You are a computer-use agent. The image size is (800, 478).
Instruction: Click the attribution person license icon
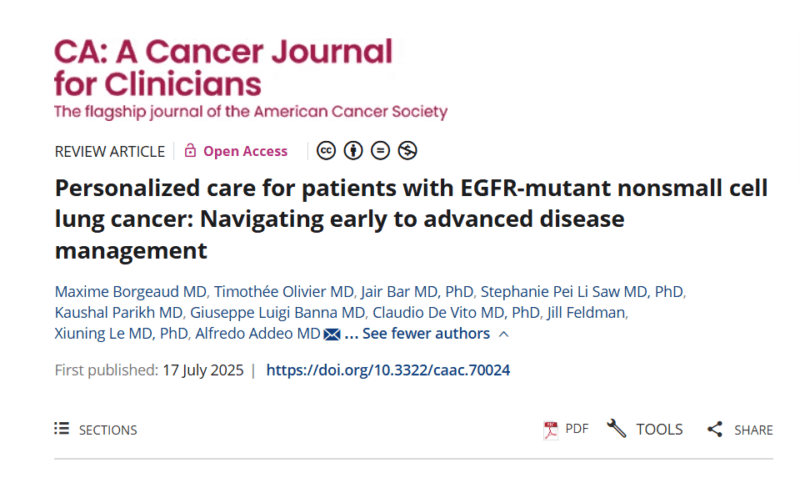pos(353,150)
